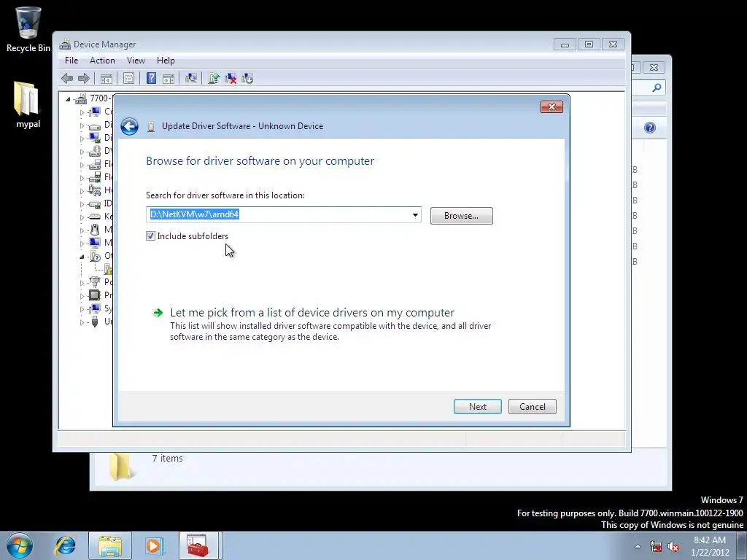Select the unknown device icon with yellow warning

point(108,268)
